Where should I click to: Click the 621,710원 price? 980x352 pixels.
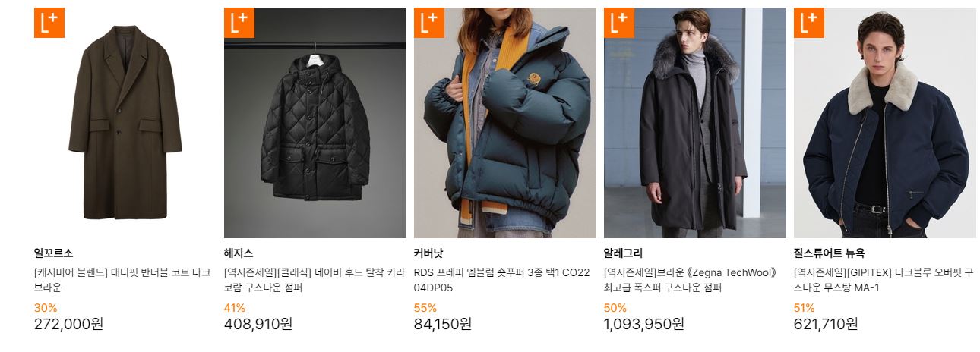(x=826, y=324)
